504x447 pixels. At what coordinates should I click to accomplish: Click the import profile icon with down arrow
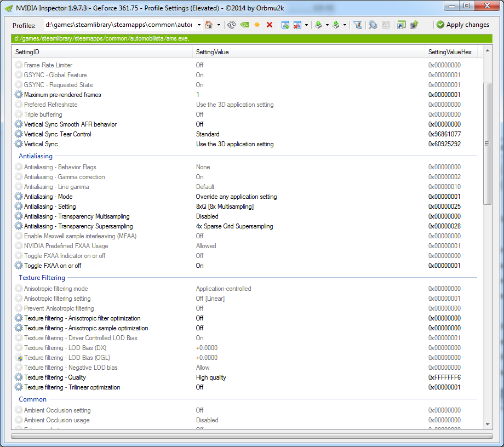336,25
